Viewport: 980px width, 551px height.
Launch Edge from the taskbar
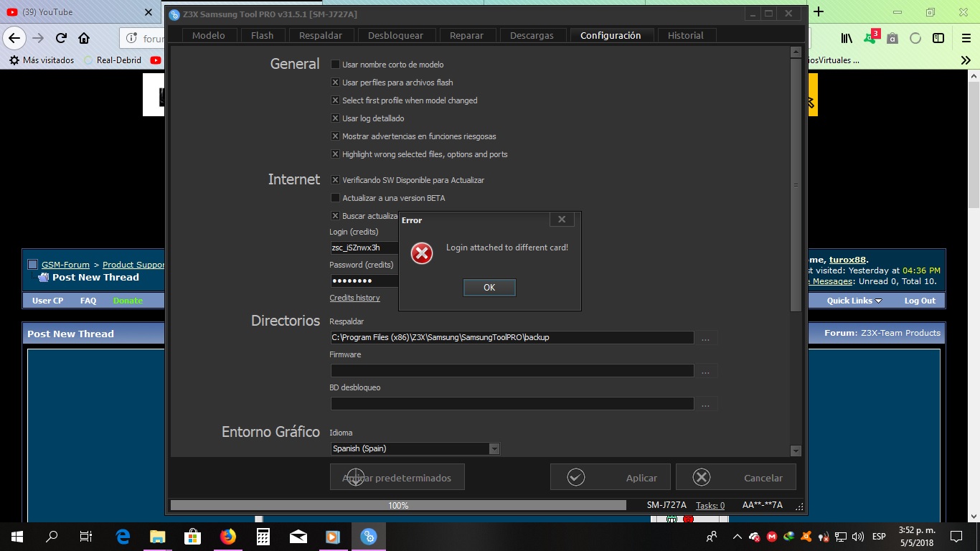coord(123,536)
